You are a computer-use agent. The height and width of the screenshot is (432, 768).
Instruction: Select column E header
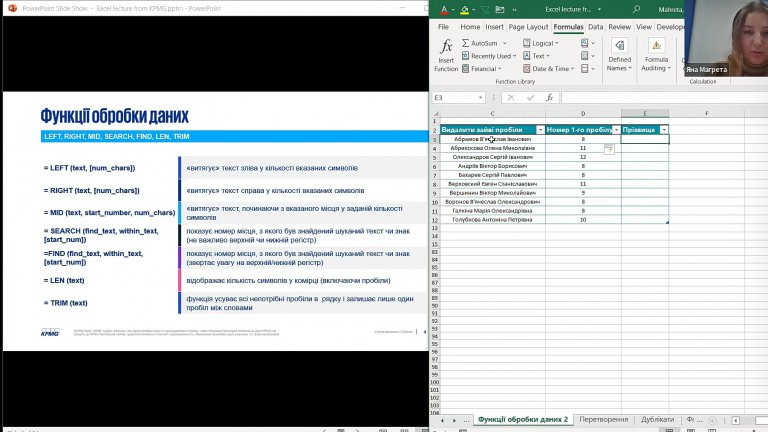[x=645, y=113]
